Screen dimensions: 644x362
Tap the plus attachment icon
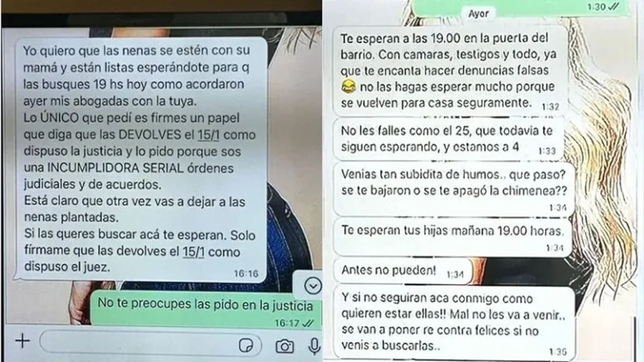[23, 341]
